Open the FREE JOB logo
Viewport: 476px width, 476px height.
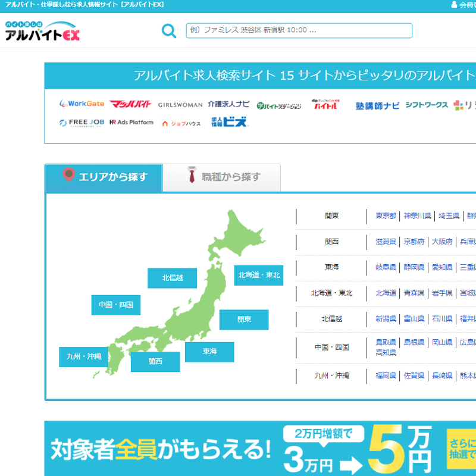(x=82, y=123)
